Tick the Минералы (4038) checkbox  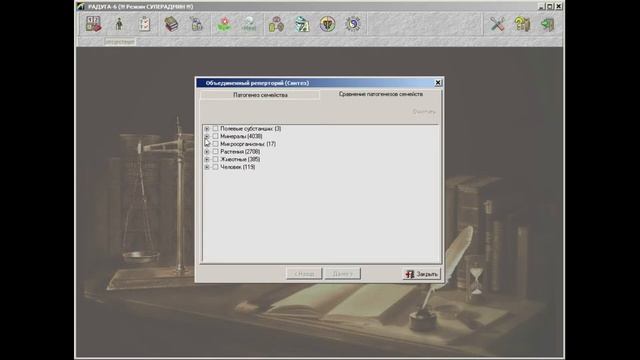(216, 136)
